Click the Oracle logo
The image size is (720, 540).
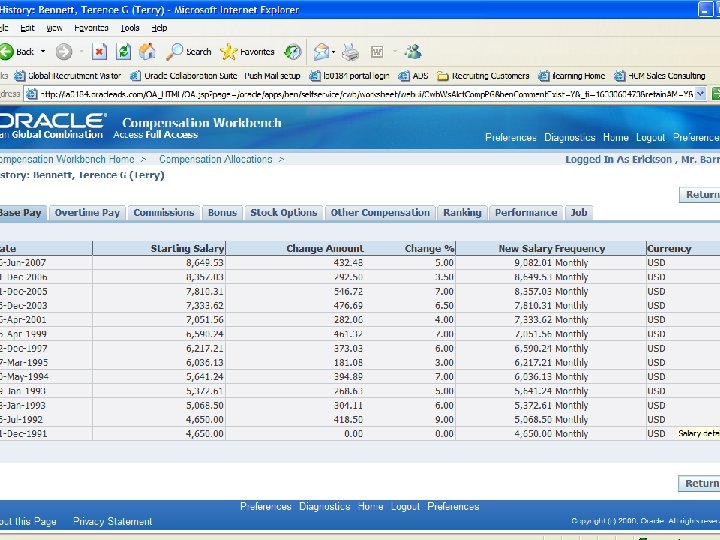tap(52, 121)
